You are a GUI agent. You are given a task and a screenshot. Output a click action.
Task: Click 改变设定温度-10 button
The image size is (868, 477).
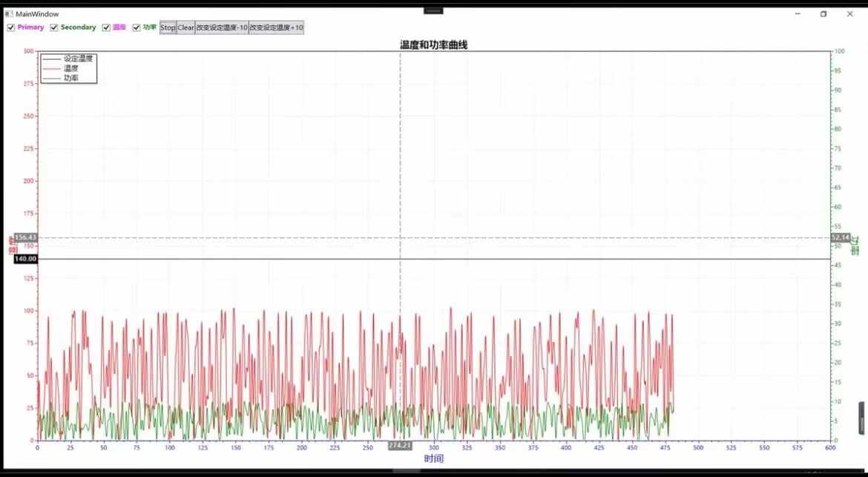point(221,27)
